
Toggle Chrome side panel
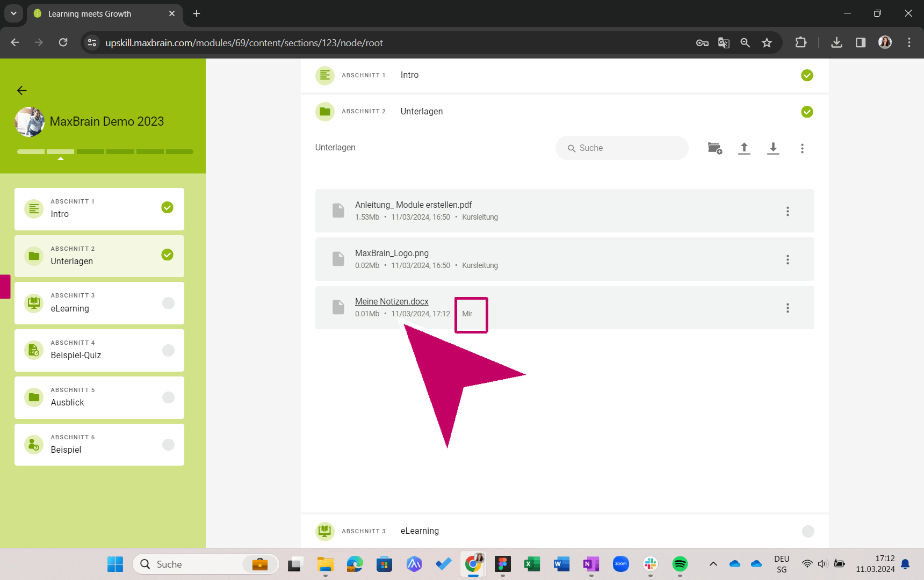pos(861,42)
